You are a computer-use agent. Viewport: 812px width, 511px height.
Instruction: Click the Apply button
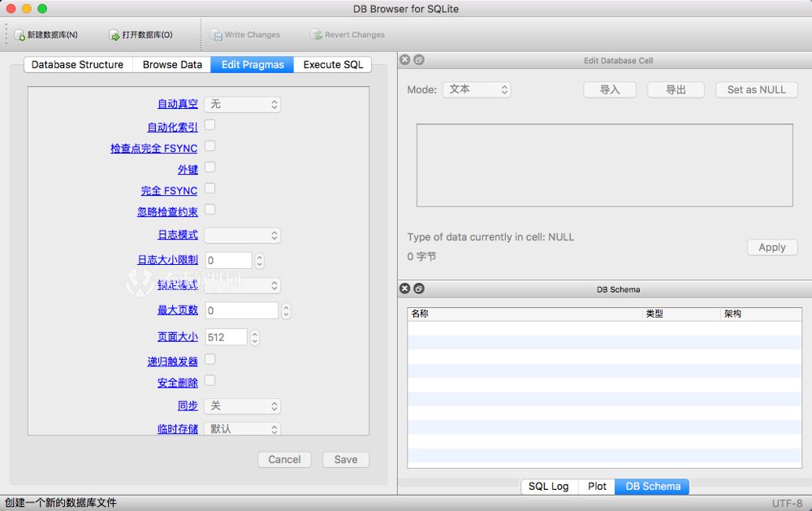pos(771,247)
